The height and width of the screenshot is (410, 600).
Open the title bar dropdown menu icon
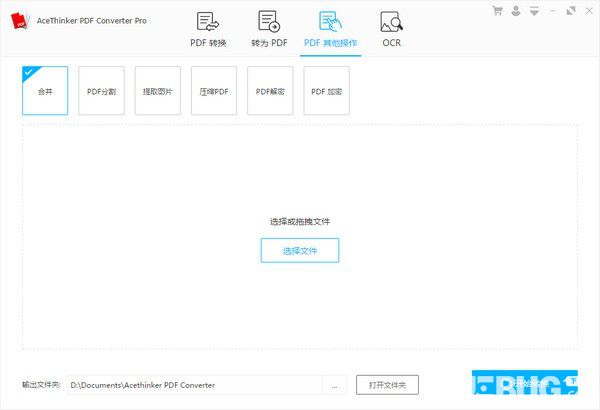coord(534,11)
